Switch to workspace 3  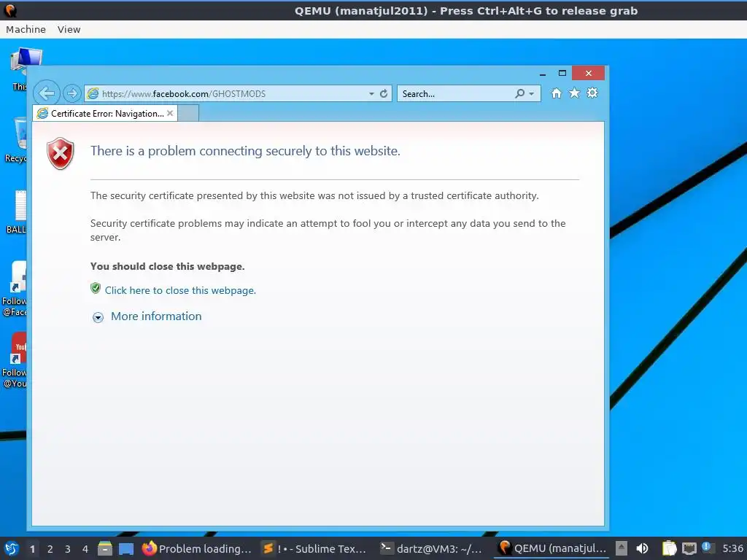(68, 549)
